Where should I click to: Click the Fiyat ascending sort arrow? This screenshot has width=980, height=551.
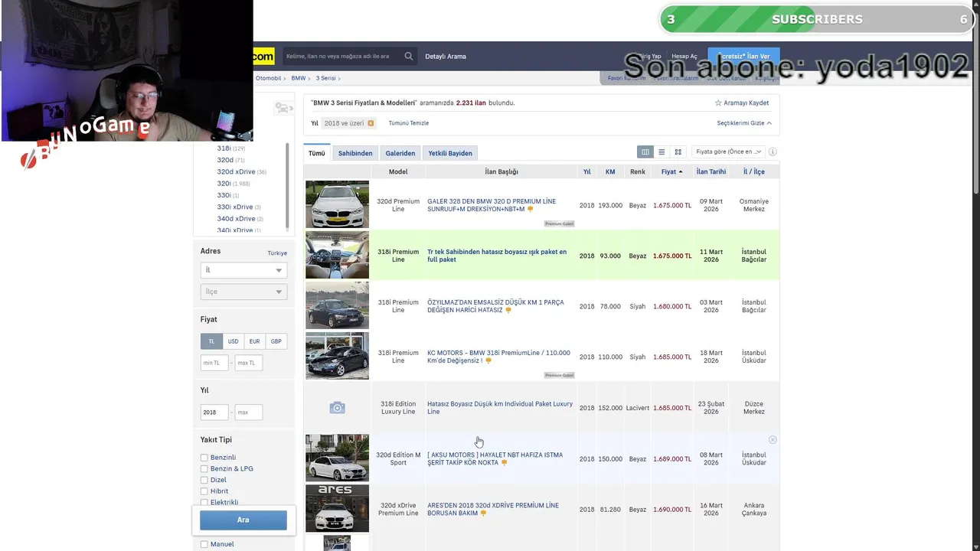click(x=681, y=172)
